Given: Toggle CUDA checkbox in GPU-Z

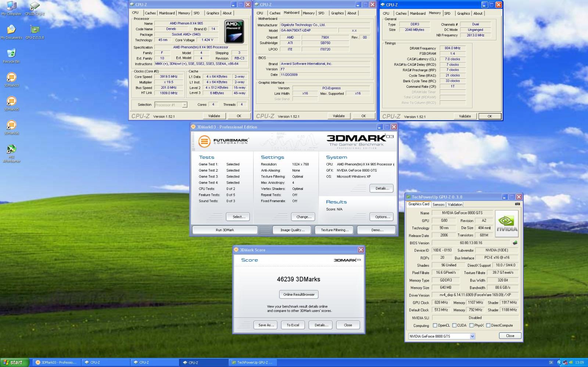Looking at the screenshot, I should tap(455, 325).
